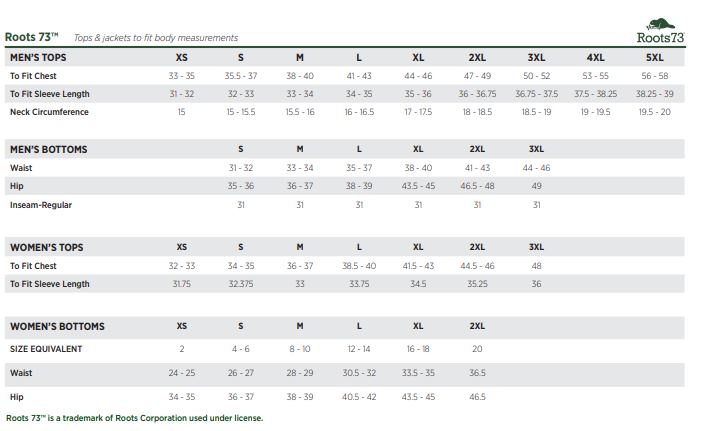
Task: Click Women's Bottoms XS hip 34 - 35
Action: point(181,397)
